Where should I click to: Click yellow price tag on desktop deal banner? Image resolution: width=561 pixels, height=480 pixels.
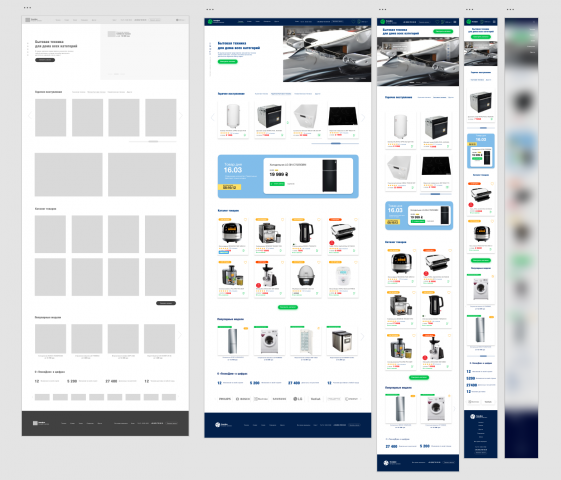coord(229,187)
